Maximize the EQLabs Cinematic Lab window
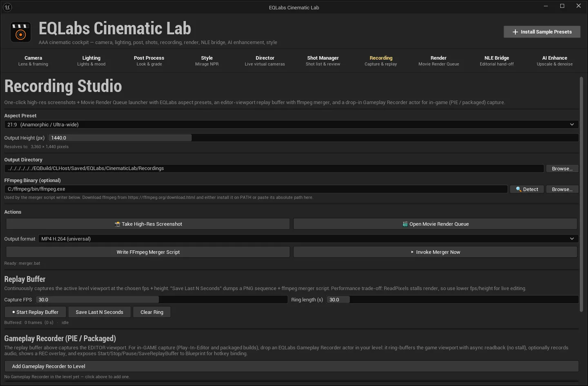Image resolution: width=588 pixels, height=386 pixels. [562, 6]
